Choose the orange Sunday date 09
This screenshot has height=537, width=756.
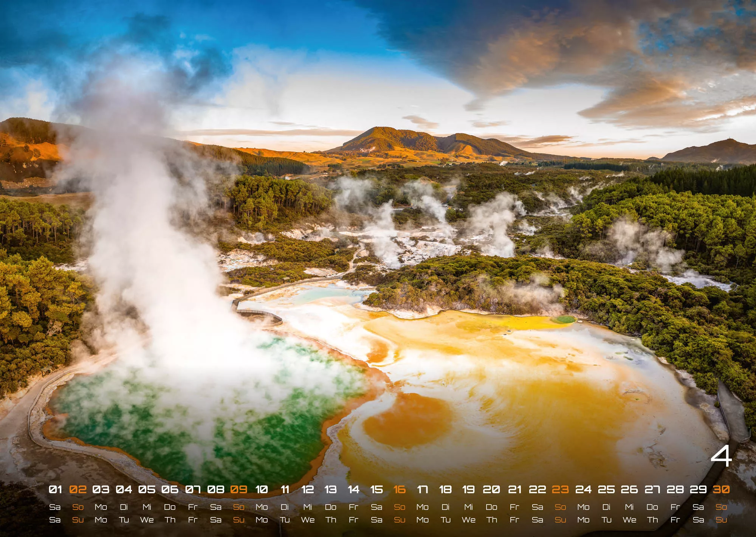239,490
